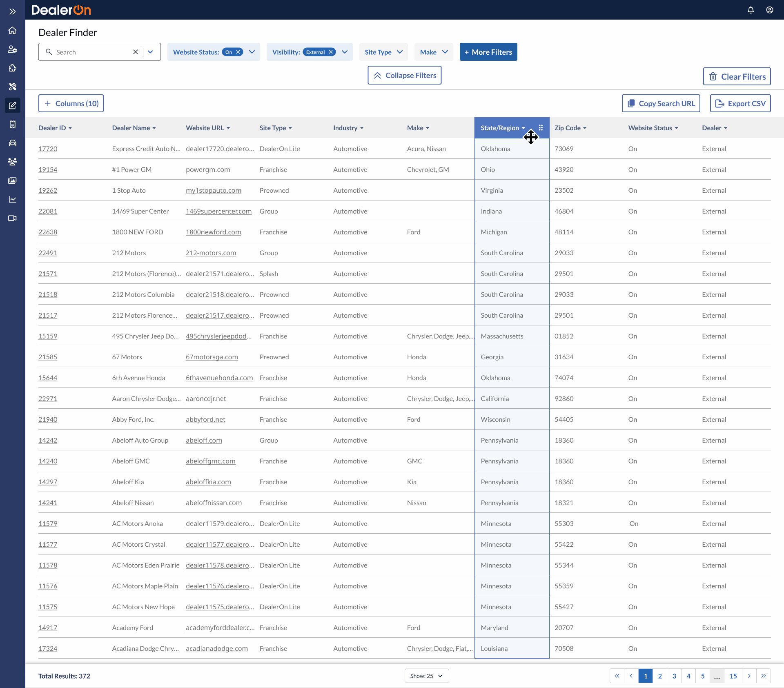This screenshot has height=688, width=784.
Task: Open the image gallery sidebar icon
Action: (x=12, y=180)
